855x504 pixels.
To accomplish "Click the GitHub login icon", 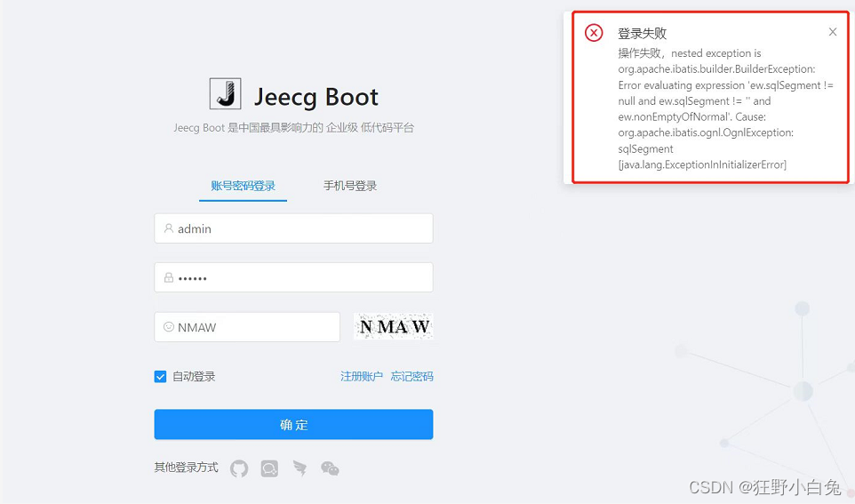I will click(x=239, y=468).
